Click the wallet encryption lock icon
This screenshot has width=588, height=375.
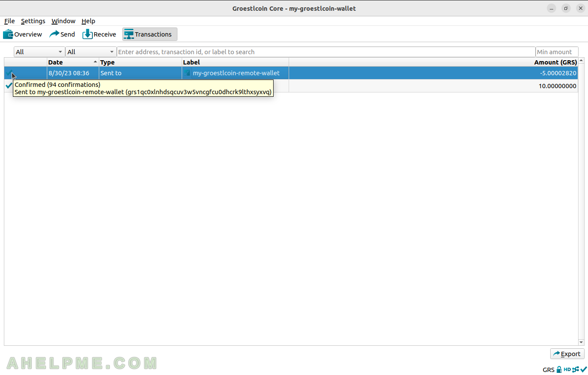(559, 369)
